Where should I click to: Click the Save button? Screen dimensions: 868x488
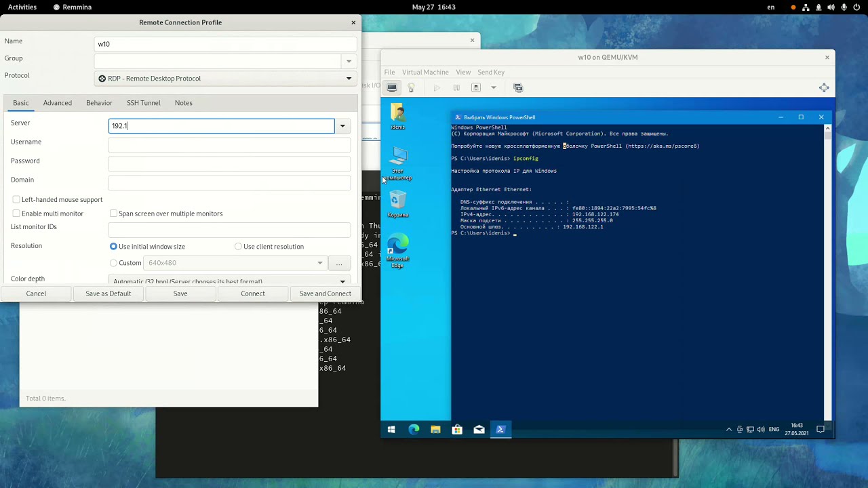[x=180, y=293]
